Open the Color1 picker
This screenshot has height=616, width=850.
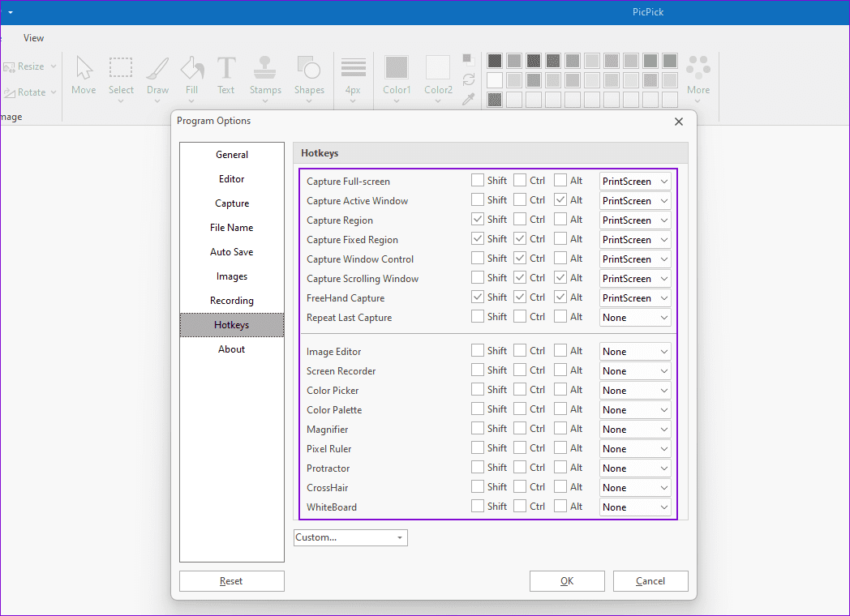click(397, 71)
